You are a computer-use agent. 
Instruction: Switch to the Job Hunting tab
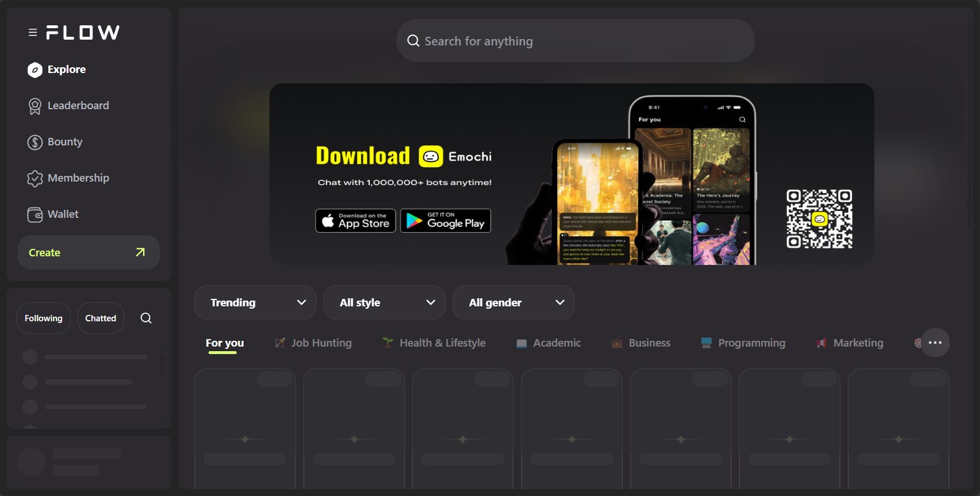coord(313,343)
